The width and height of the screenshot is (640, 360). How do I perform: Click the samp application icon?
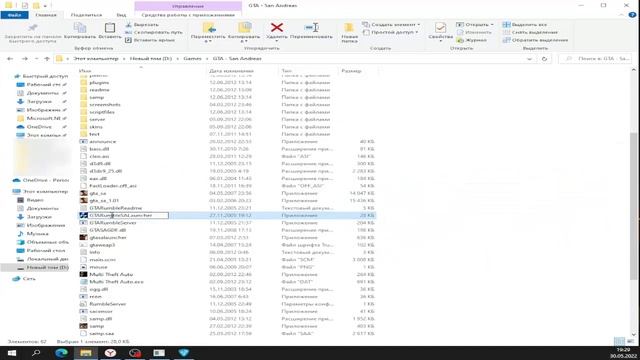click(x=83, y=326)
